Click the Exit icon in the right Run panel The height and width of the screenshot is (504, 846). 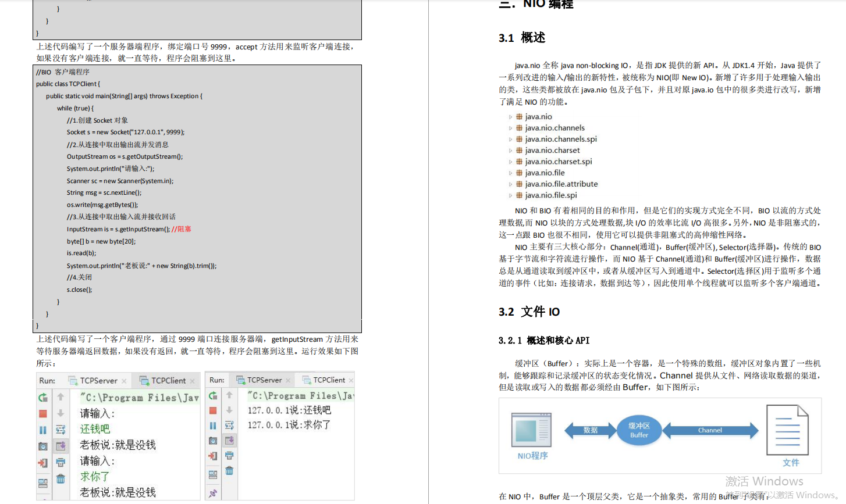pyautogui.click(x=213, y=456)
